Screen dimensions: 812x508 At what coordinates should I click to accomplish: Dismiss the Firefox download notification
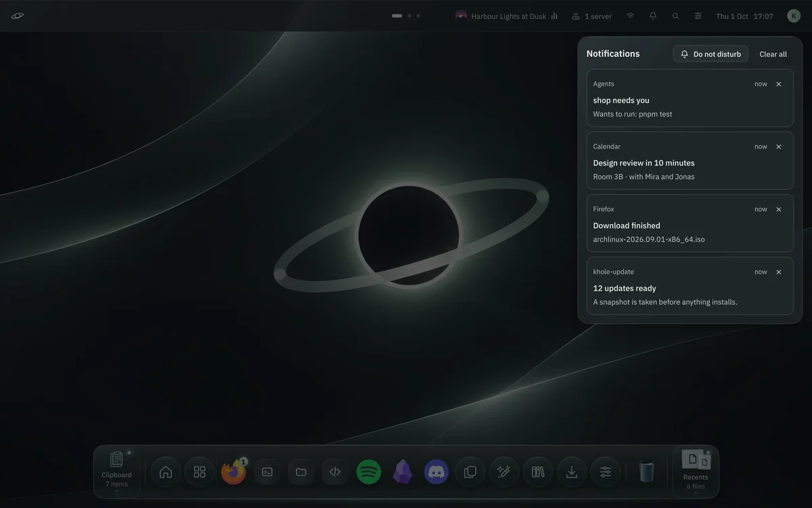coord(778,209)
